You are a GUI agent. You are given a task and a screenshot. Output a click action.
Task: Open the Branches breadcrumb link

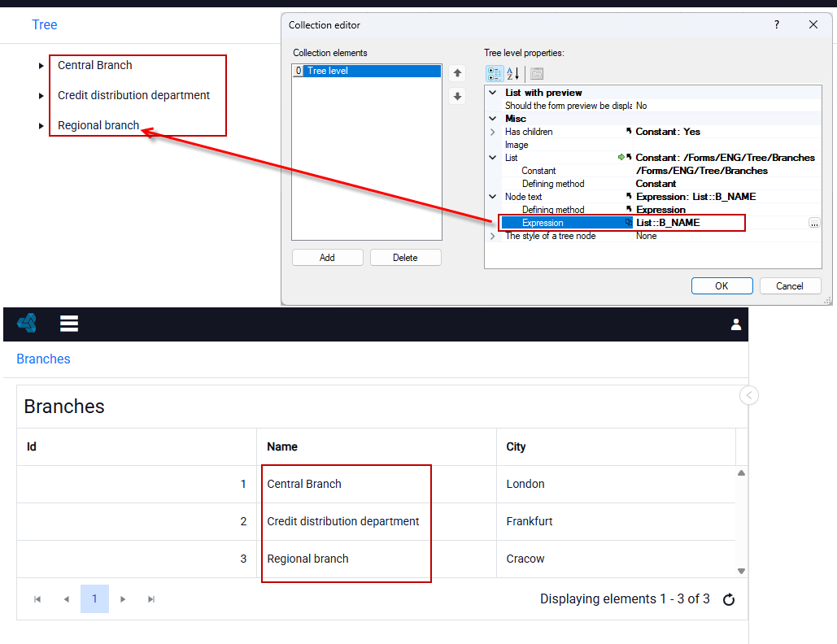pos(43,359)
